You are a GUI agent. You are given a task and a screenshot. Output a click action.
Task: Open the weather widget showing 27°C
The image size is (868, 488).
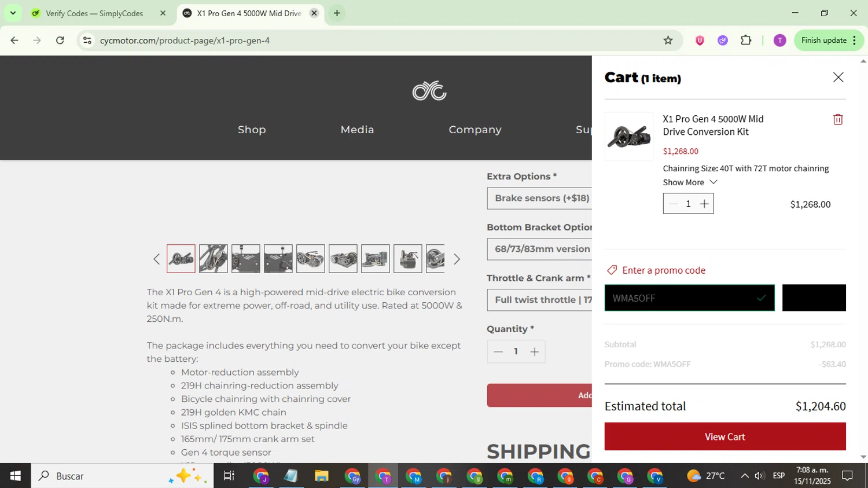(x=706, y=476)
